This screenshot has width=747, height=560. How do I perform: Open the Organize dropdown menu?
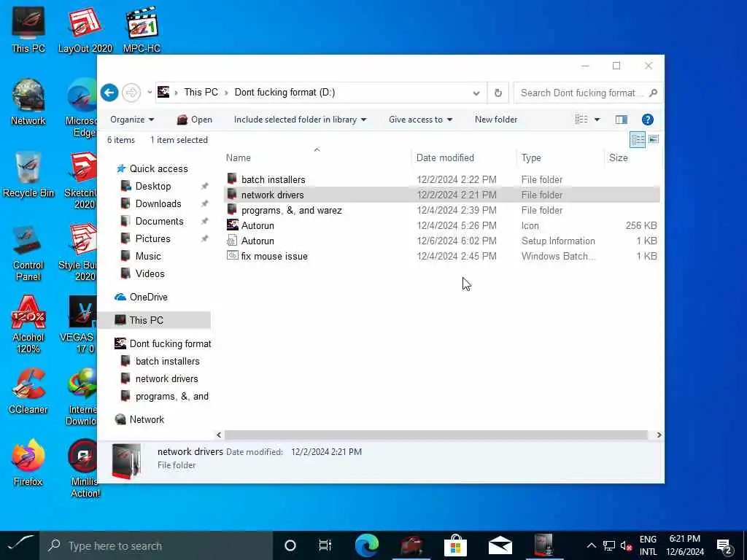click(x=132, y=120)
